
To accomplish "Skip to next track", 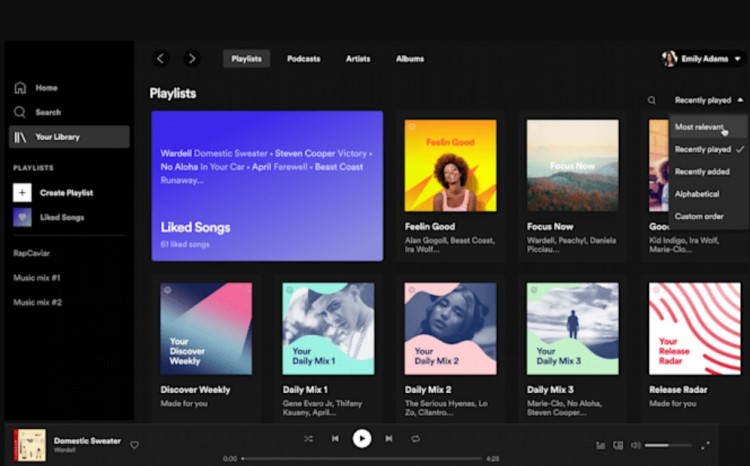I will point(389,438).
